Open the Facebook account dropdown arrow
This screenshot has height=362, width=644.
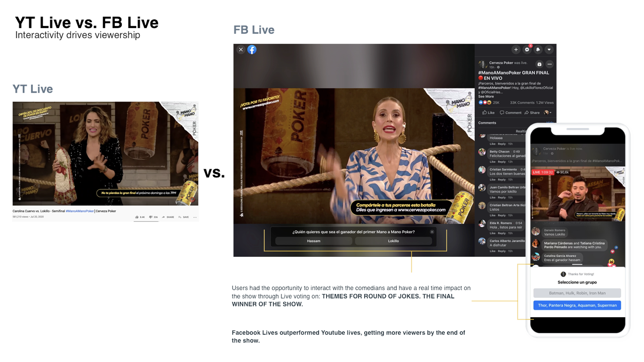[x=549, y=50]
